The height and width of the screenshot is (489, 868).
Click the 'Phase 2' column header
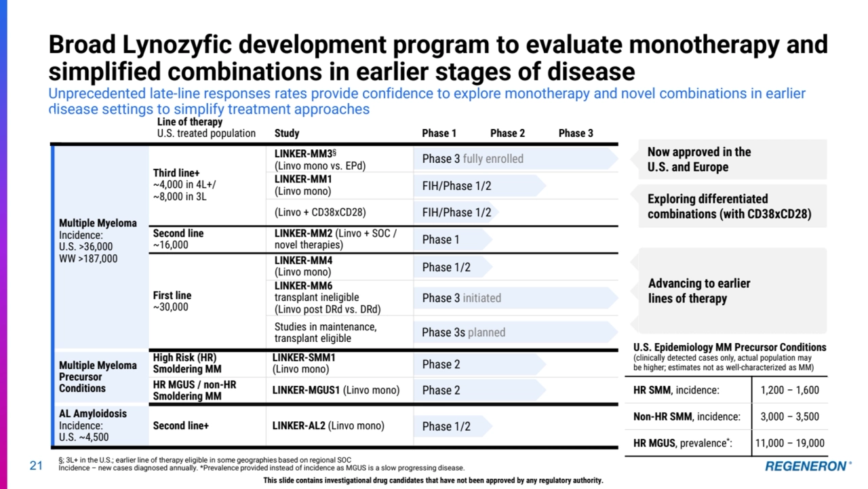coord(507,134)
